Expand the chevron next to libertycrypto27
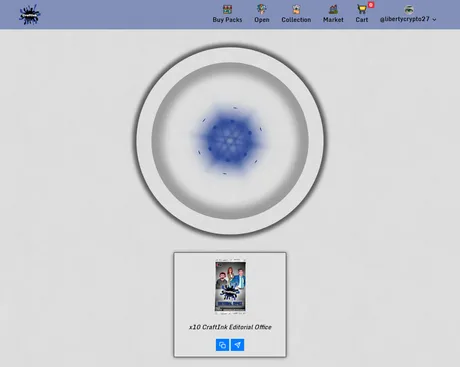 coord(434,20)
